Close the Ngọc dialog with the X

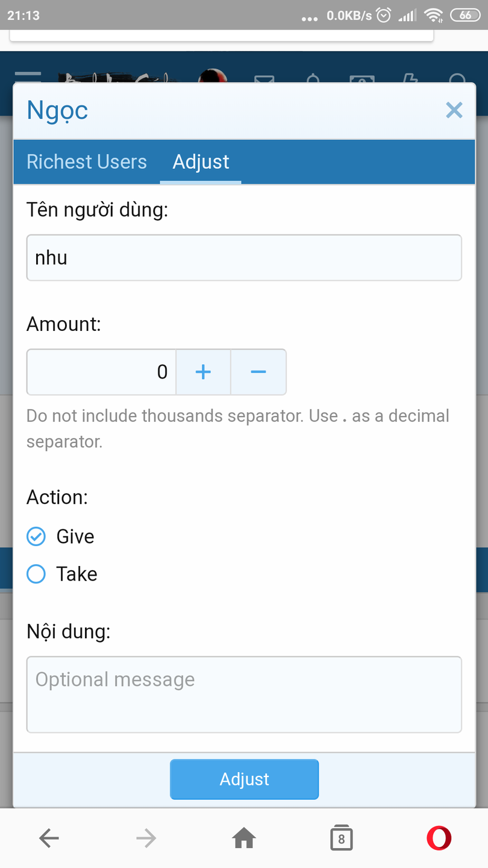click(454, 110)
